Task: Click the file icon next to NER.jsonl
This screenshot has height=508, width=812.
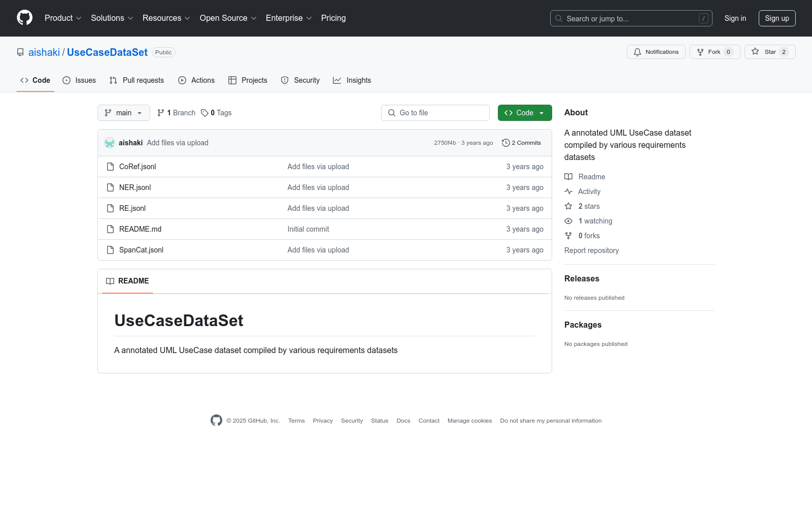Action: [x=110, y=187]
